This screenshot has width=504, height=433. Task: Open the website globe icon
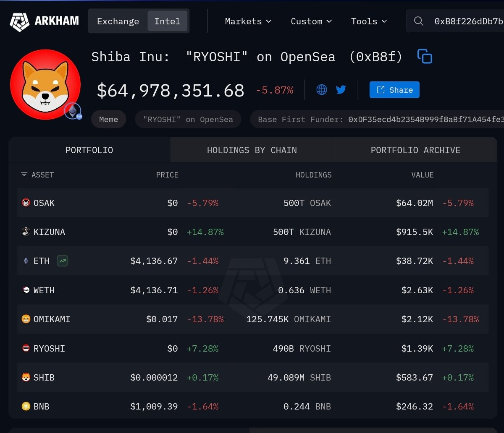[322, 89]
